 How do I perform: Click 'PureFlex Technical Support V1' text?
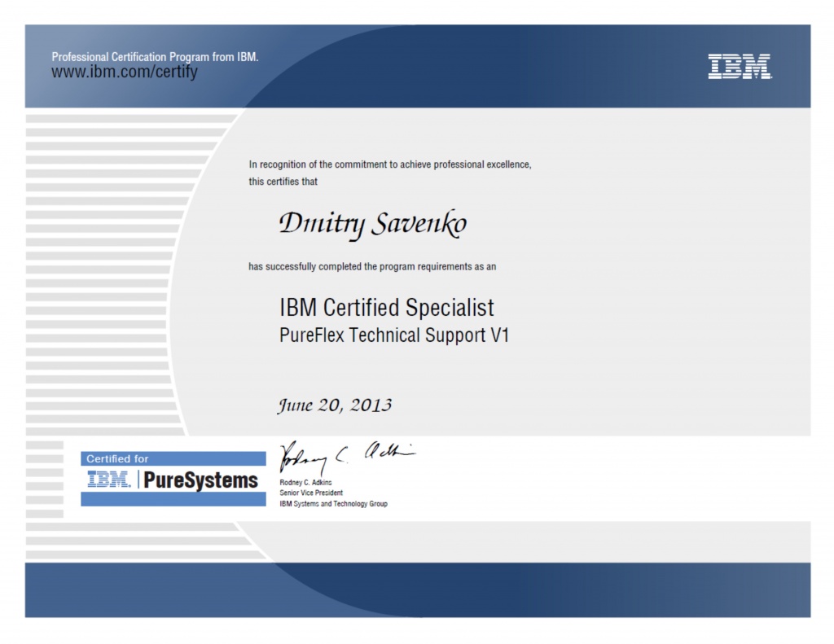(x=394, y=335)
